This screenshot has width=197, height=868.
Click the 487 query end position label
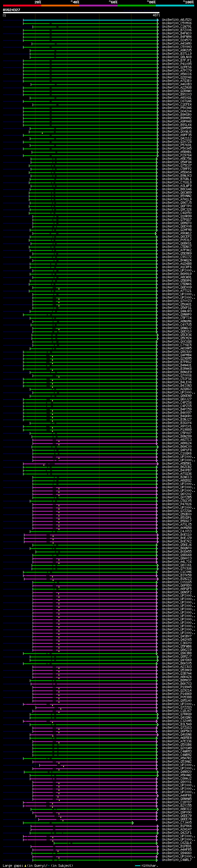point(155,15)
